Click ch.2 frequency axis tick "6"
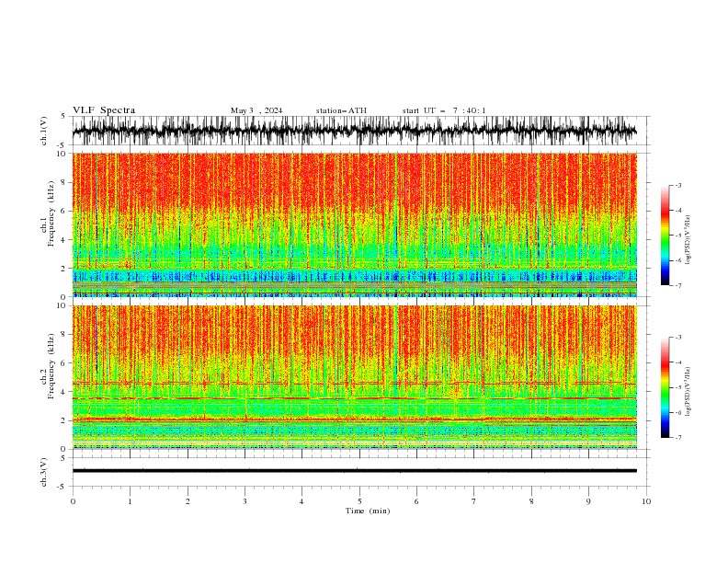The height and width of the screenshot is (563, 728). [x=64, y=363]
